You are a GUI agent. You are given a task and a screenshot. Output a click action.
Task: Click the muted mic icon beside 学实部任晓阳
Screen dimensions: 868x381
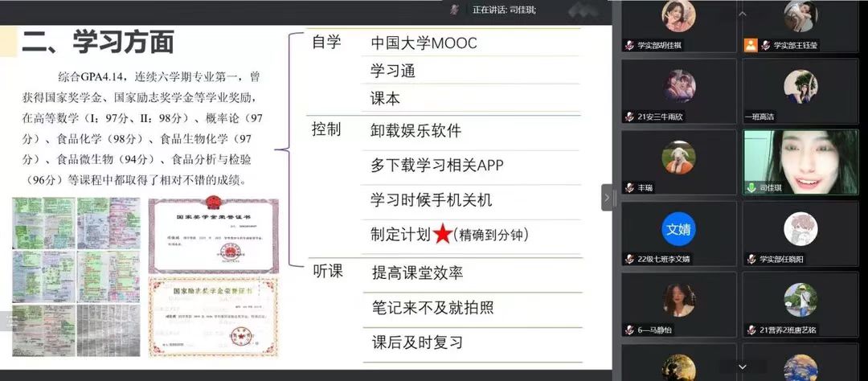[x=751, y=259]
